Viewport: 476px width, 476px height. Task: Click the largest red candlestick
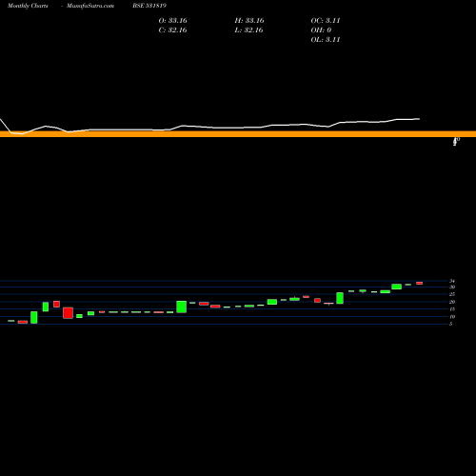click(x=68, y=313)
